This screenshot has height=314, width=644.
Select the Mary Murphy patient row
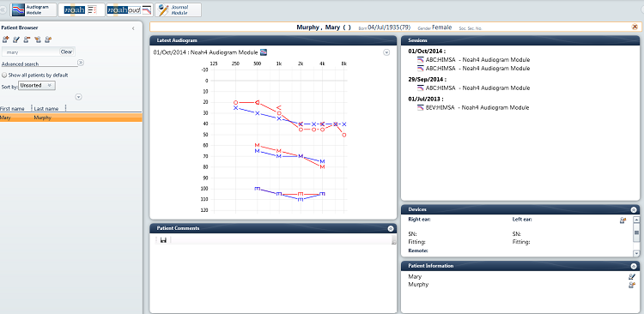tap(71, 118)
